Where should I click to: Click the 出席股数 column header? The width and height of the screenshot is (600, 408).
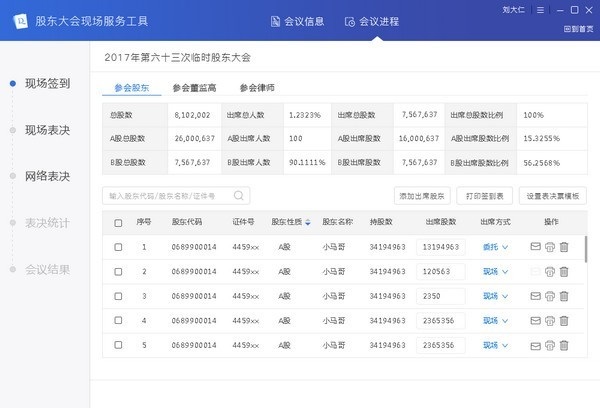441,222
